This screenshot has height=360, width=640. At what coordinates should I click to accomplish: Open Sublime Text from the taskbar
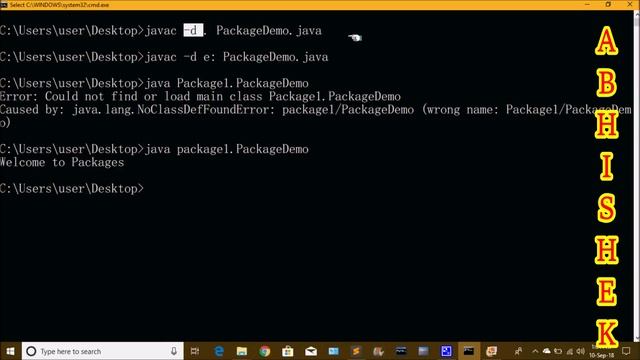356,351
